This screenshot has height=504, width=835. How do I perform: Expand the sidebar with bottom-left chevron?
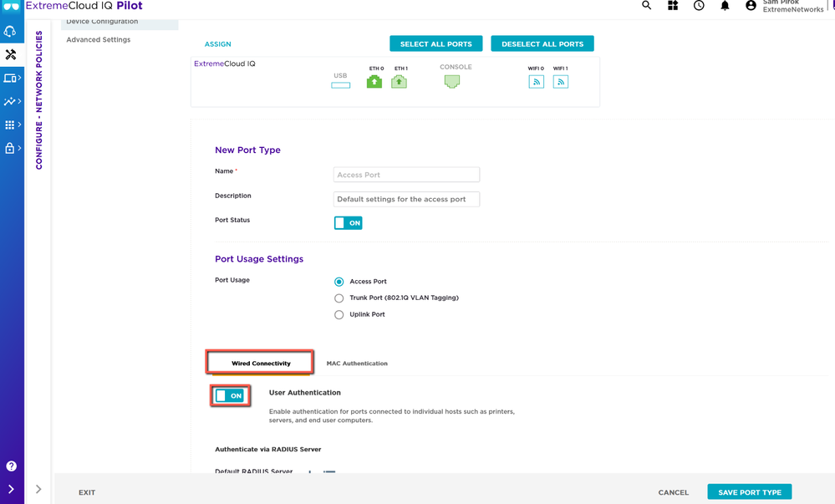pyautogui.click(x=12, y=489)
